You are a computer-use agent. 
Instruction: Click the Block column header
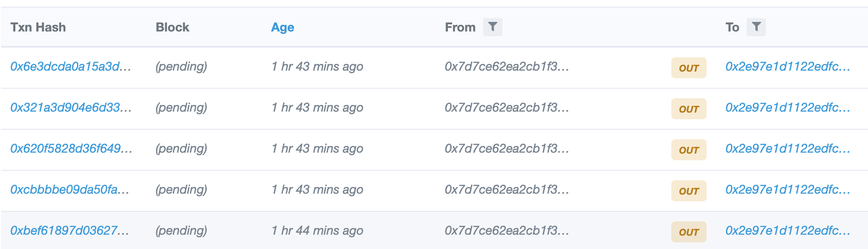[172, 27]
